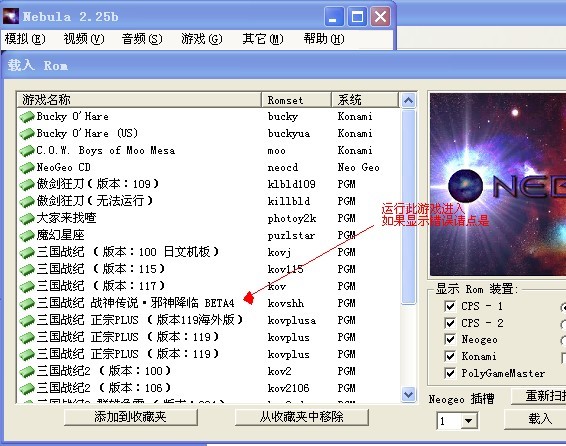Uncheck the CPS - 1 checkbox
Image resolution: width=566 pixels, height=446 pixels.
click(450, 306)
